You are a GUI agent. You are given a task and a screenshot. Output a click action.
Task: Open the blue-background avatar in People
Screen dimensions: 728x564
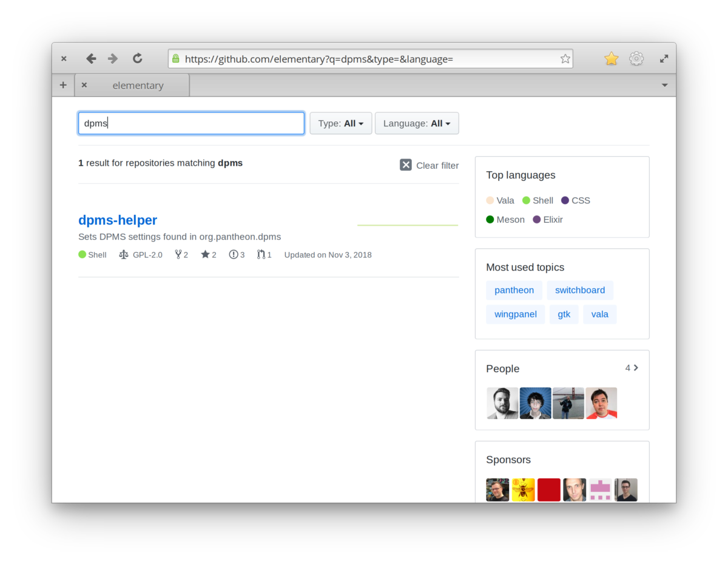tap(535, 403)
